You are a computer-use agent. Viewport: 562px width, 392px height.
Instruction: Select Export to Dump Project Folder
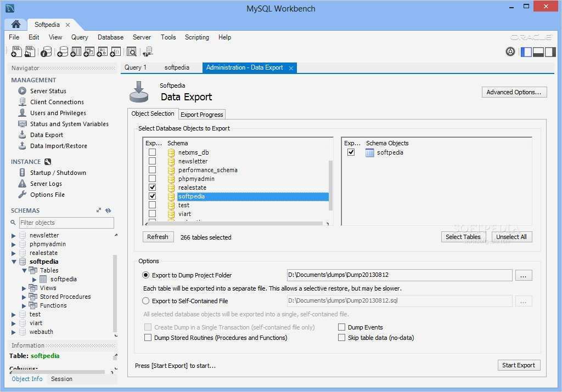pos(145,275)
